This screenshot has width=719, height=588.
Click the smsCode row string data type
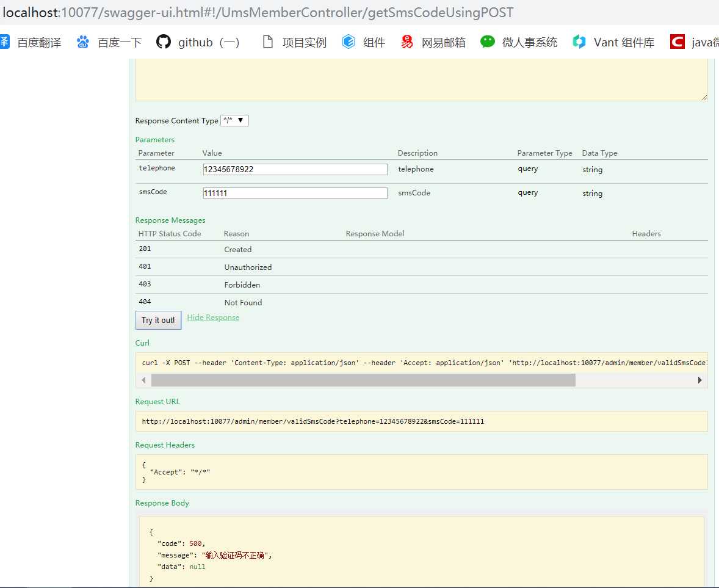tap(593, 194)
